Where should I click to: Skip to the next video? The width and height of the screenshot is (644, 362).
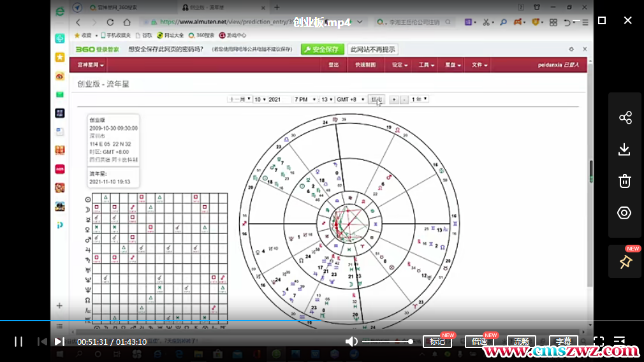[x=59, y=342]
